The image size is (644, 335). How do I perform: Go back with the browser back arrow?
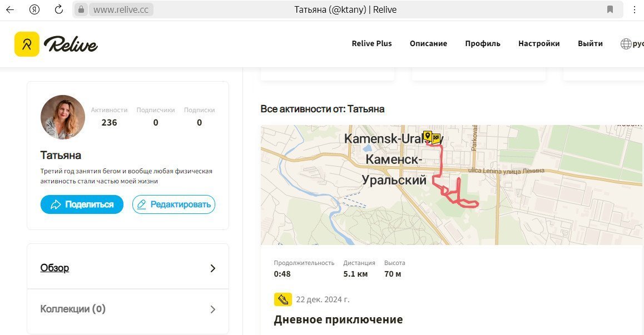[x=10, y=10]
